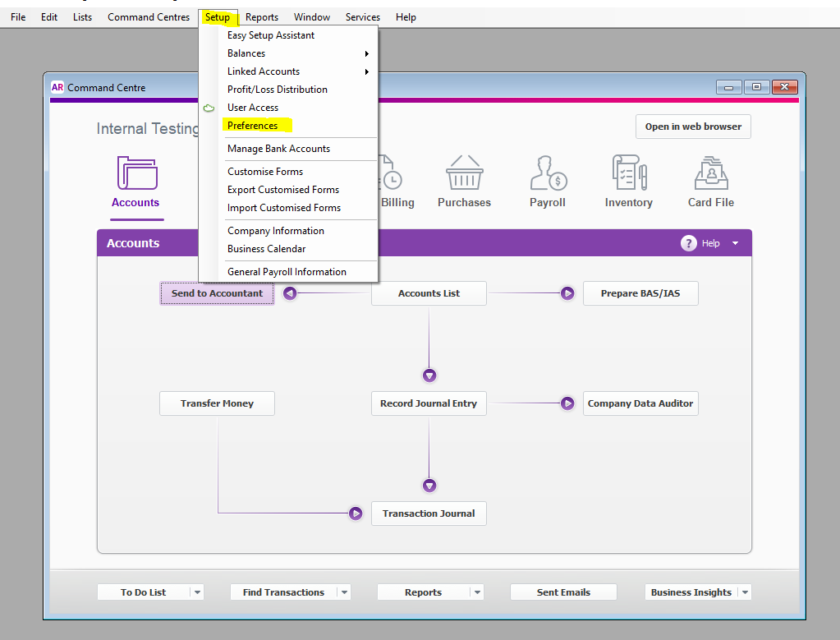The width and height of the screenshot is (840, 640).
Task: Open the Payroll command centre
Action: (547, 181)
